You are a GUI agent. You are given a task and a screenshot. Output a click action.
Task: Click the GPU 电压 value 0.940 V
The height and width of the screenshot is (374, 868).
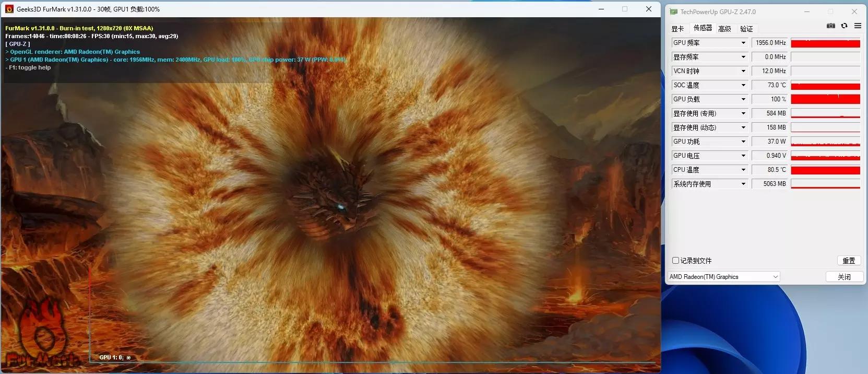pyautogui.click(x=769, y=156)
